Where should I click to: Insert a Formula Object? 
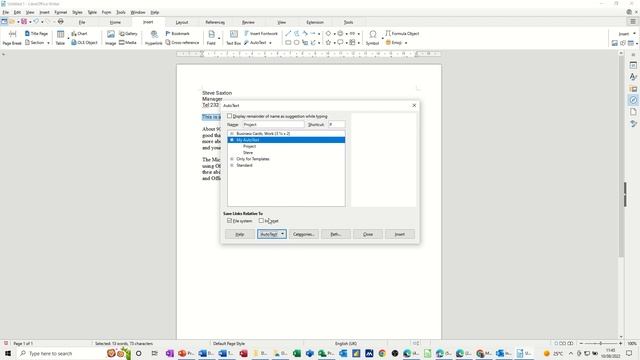[402, 33]
